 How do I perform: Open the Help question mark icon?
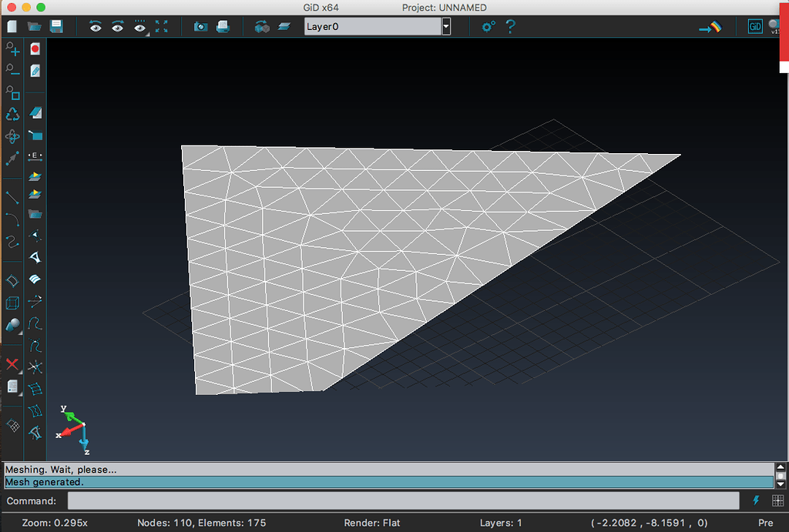(x=510, y=26)
